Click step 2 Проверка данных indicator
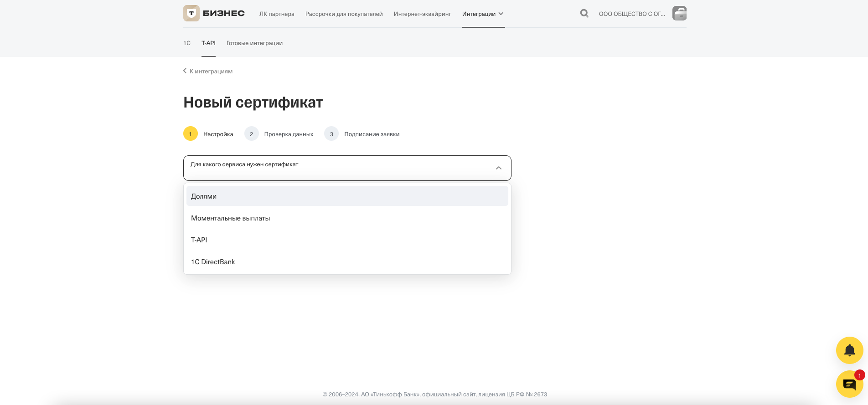 click(279, 133)
